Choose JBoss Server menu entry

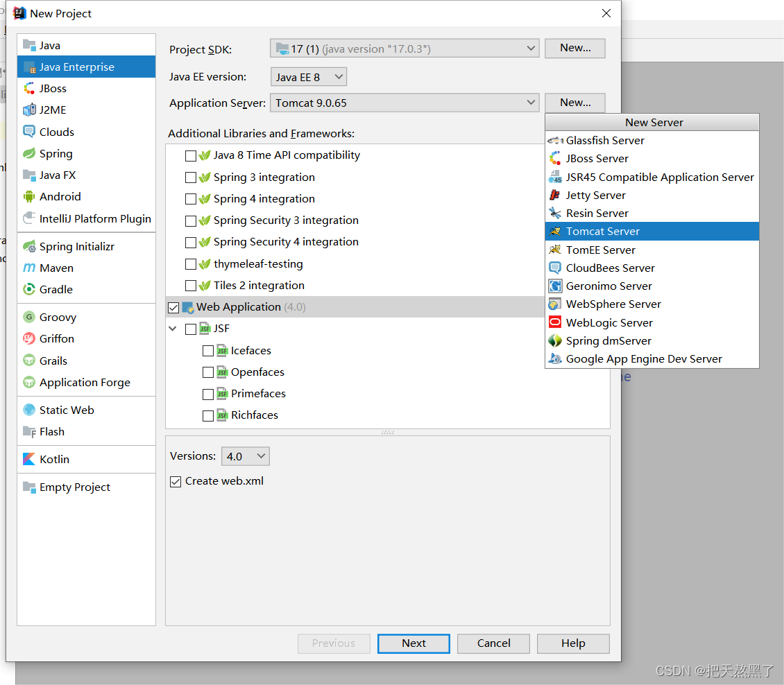[x=652, y=158]
